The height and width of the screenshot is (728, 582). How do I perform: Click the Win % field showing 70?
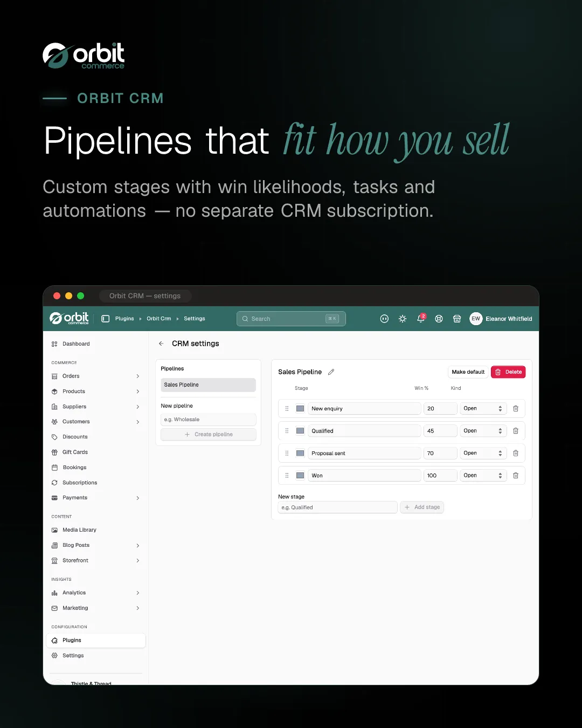click(x=440, y=454)
